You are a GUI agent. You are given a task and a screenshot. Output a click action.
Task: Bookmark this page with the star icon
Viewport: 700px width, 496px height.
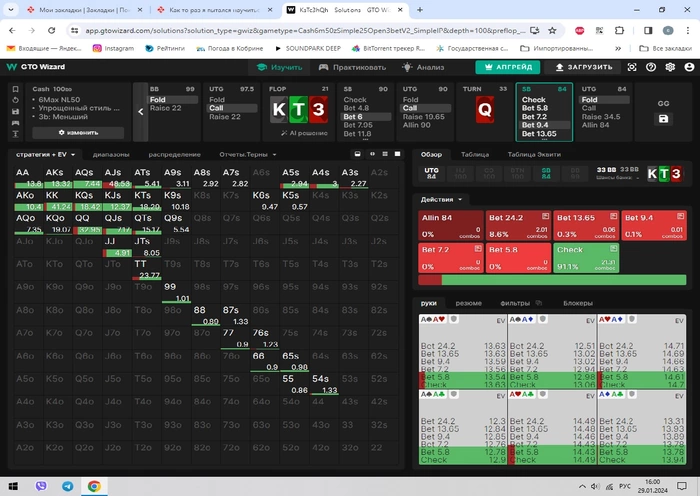(x=553, y=30)
